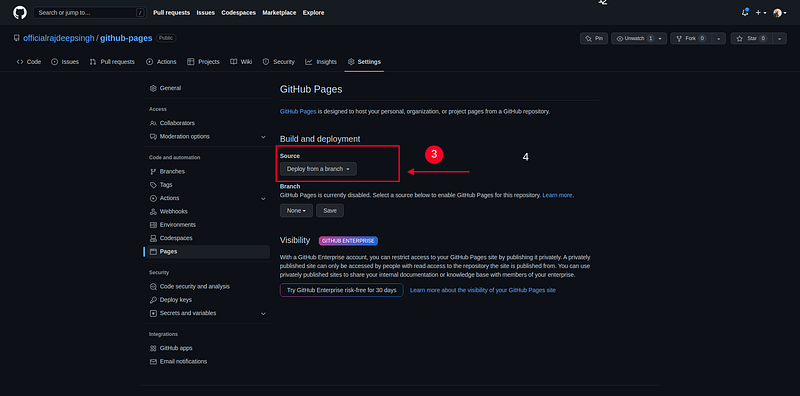Screen dimensions: 800x396
Task: Switch to the Projects tab
Action: click(203, 62)
